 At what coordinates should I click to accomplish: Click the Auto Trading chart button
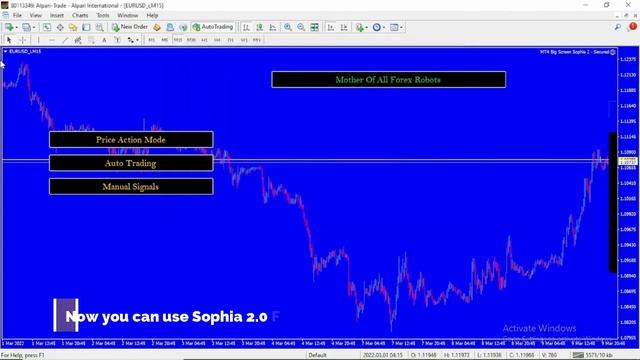click(131, 163)
